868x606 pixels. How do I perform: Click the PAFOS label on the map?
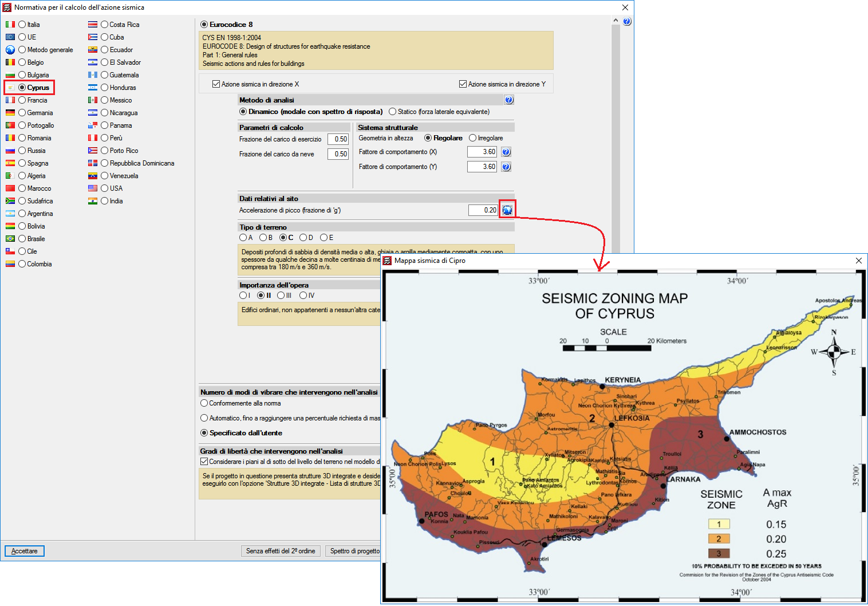tap(436, 514)
